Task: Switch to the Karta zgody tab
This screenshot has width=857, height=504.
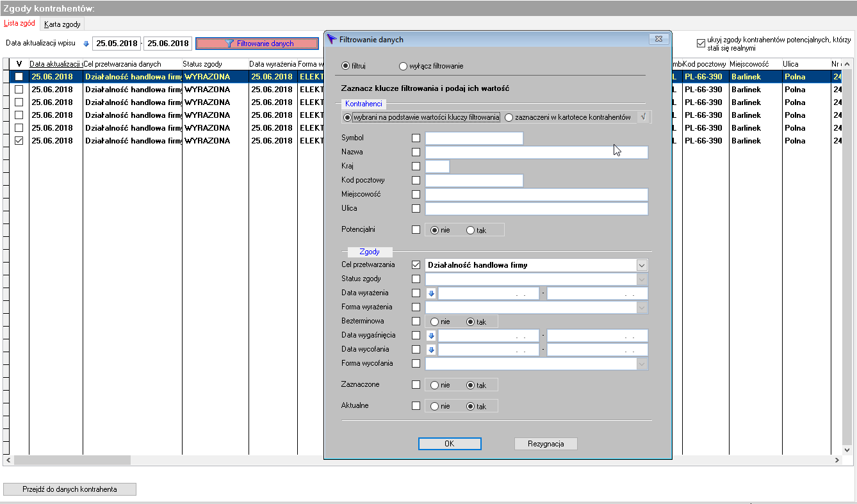Action: (62, 24)
